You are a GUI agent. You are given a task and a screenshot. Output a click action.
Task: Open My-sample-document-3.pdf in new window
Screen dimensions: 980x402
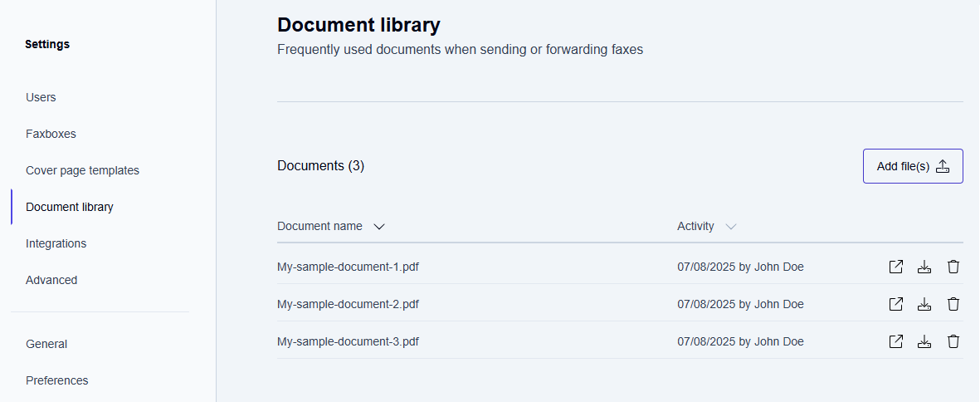[x=895, y=341]
